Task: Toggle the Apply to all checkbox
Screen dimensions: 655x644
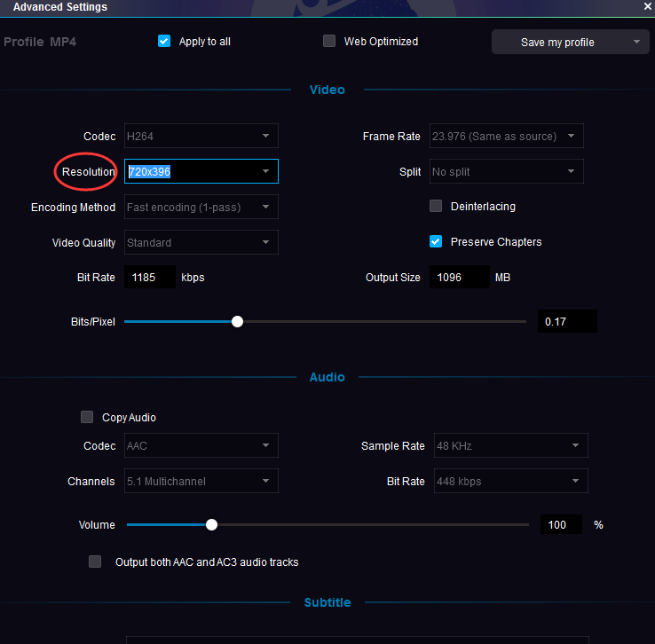Action: point(164,41)
